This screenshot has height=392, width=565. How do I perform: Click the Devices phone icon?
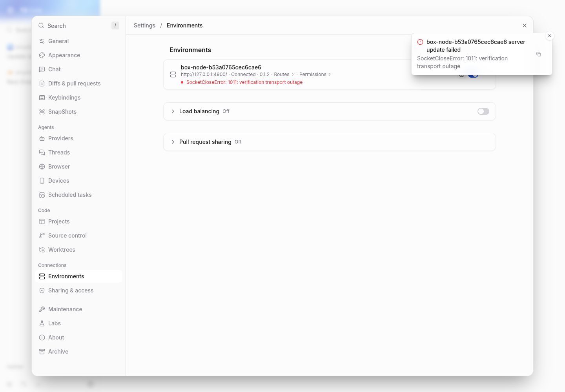[42, 181]
